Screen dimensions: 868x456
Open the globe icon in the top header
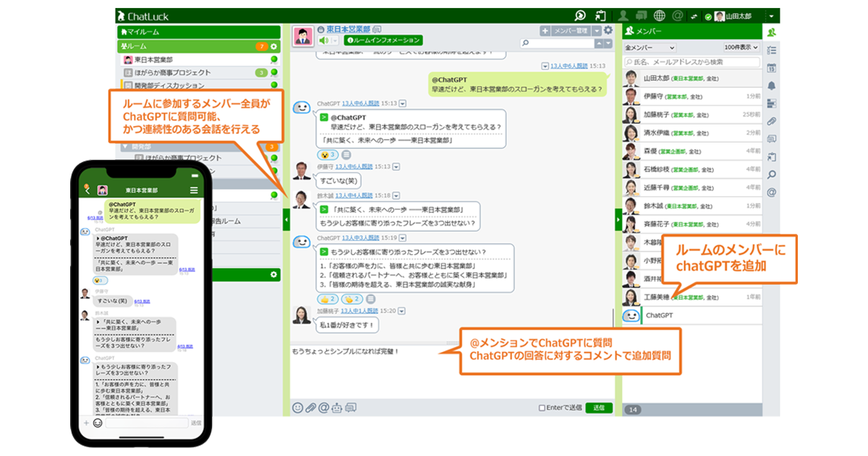point(660,16)
